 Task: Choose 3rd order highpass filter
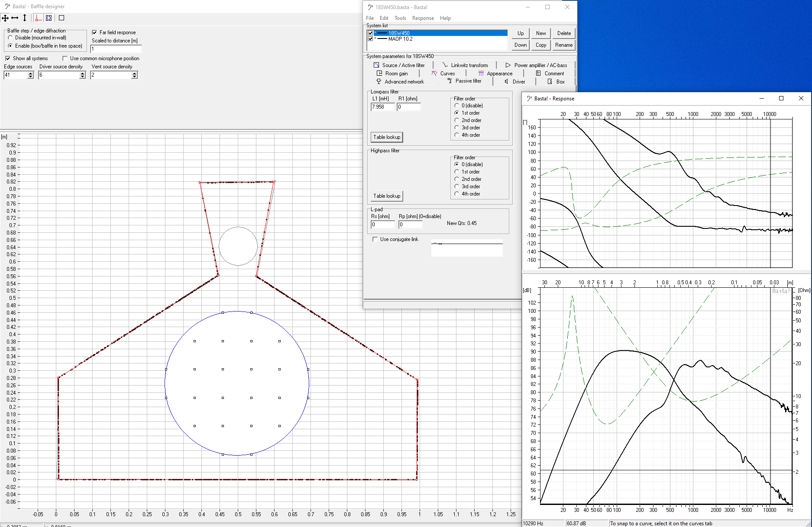click(456, 186)
